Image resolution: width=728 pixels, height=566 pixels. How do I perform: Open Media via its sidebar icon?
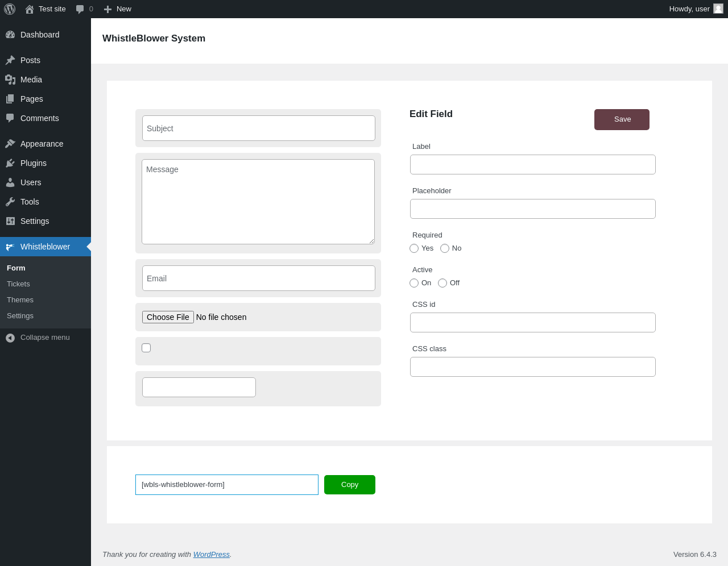(10, 80)
